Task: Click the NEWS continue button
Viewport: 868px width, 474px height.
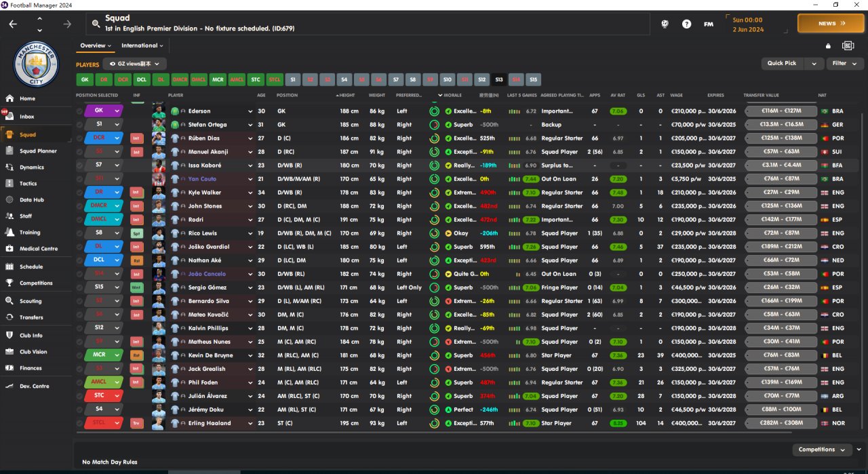Action: [831, 24]
